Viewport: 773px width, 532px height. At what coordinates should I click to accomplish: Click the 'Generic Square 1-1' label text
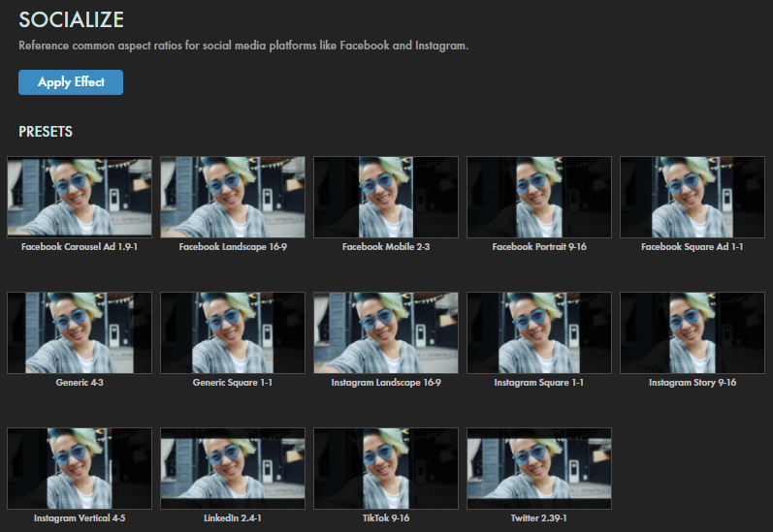coord(233,382)
